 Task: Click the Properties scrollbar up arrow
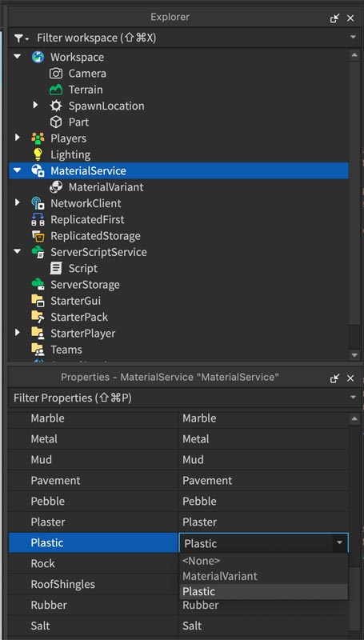click(354, 418)
